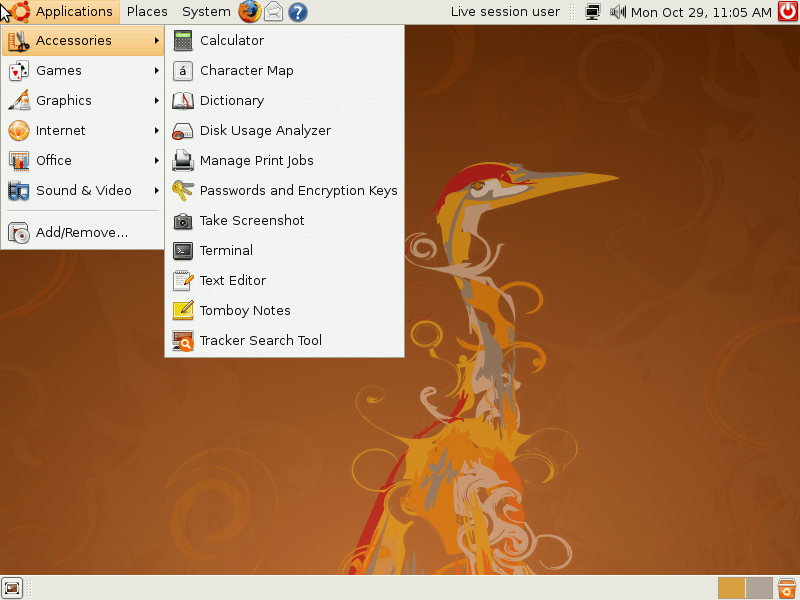Expand the Sound & Video submenu arrow
The width and height of the screenshot is (800, 600).
(157, 191)
